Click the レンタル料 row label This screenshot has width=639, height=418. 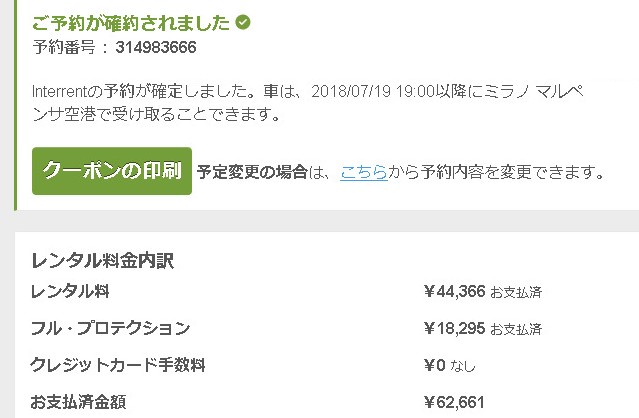(70, 292)
